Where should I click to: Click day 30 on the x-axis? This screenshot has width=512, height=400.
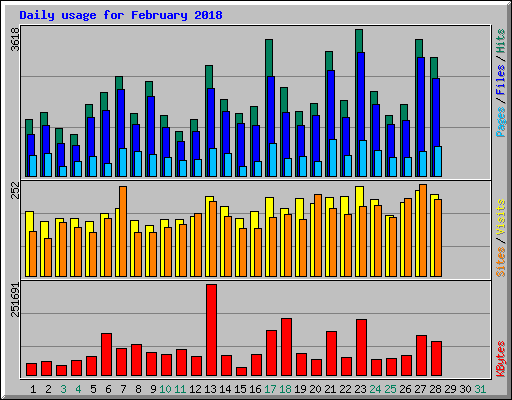pos(465,389)
